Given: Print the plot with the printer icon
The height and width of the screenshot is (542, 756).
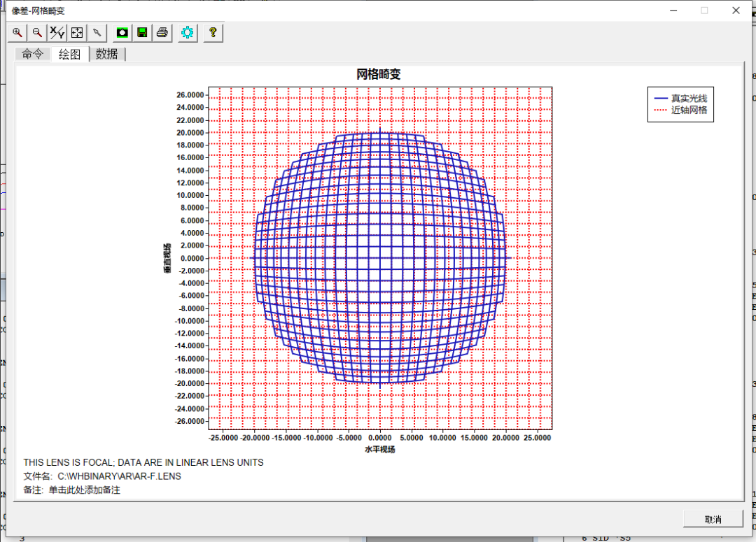Looking at the screenshot, I should (162, 33).
